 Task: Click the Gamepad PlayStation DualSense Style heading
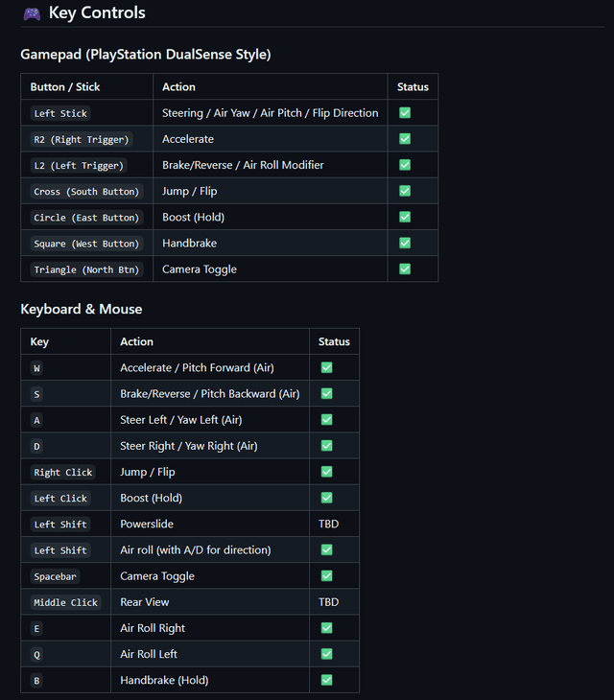tap(146, 55)
